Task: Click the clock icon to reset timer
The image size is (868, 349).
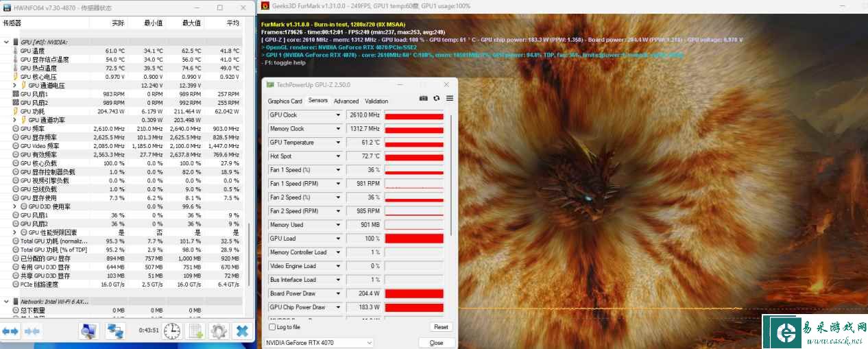Action: tap(171, 331)
